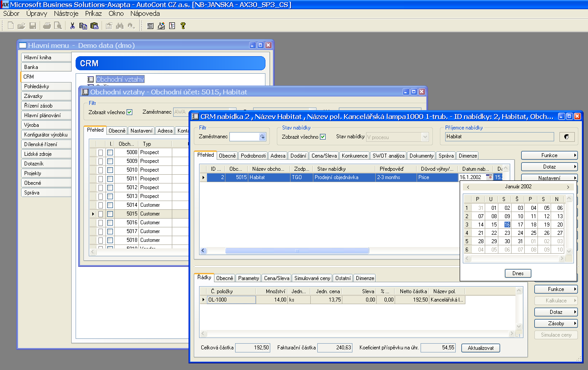Switch to the Simulované ceny tab
This screenshot has height=370, width=588.
[312, 278]
